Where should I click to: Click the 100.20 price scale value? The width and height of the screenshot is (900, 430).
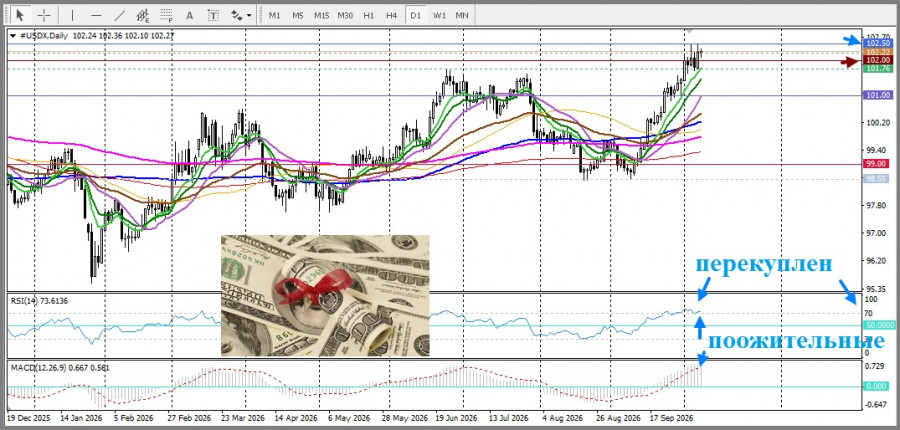877,123
